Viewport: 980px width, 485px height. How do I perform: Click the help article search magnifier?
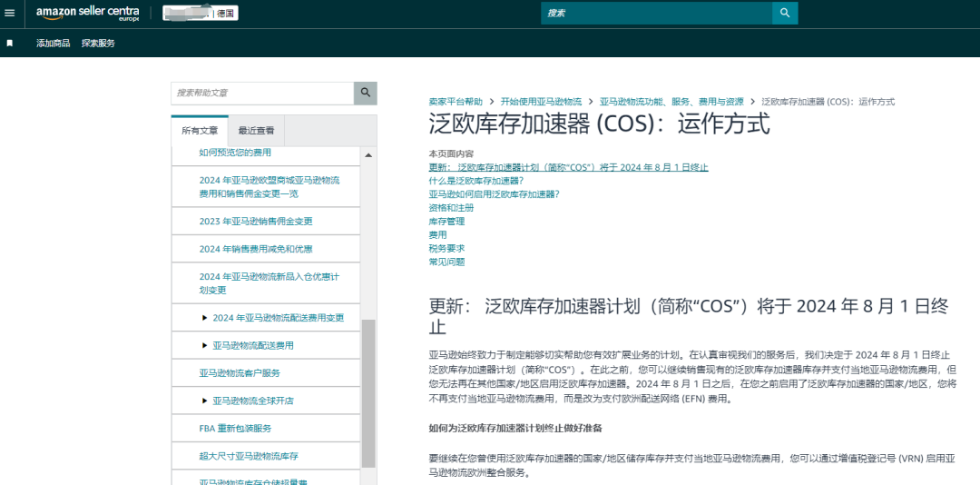pos(366,93)
